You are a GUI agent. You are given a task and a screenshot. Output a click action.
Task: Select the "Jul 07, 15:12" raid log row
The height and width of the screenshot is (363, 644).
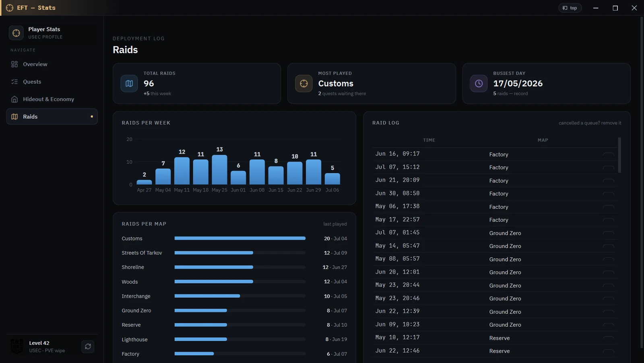pyautogui.click(x=495, y=167)
